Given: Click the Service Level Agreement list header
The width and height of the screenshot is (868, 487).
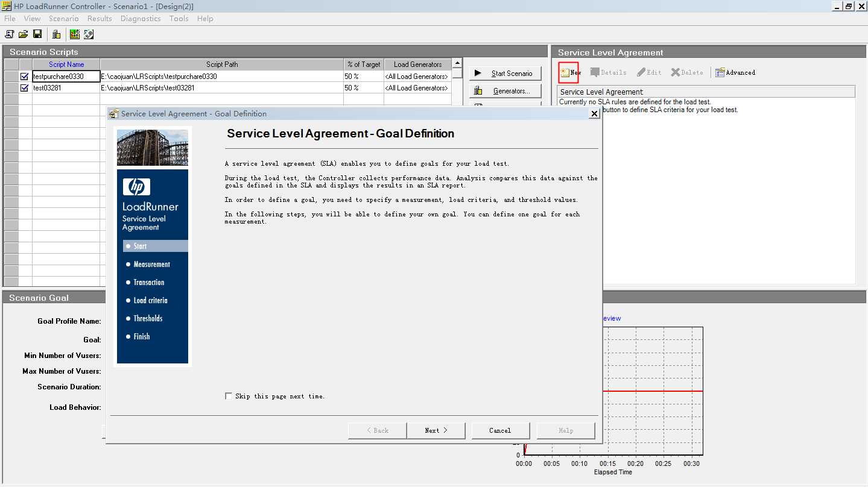Looking at the screenshot, I should click(706, 92).
